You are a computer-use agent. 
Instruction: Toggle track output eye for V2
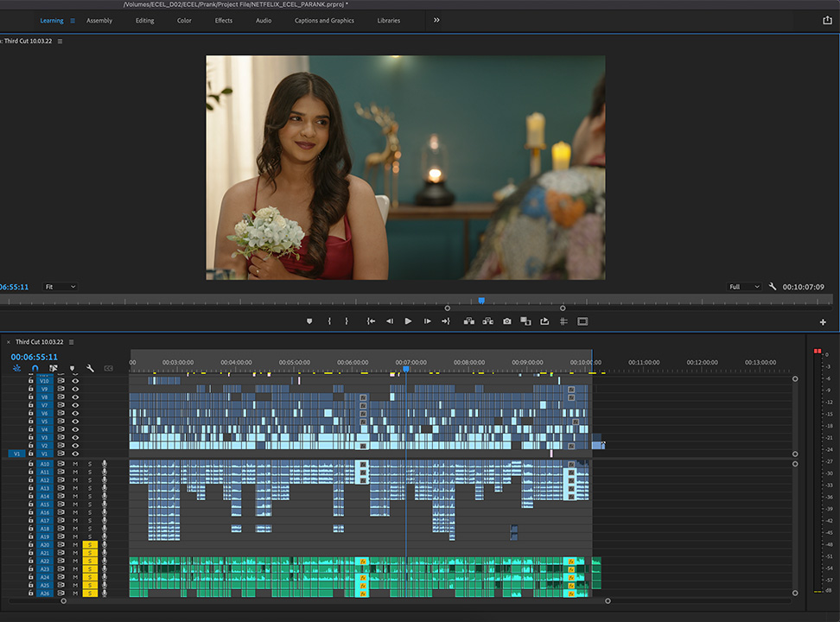[x=75, y=446]
